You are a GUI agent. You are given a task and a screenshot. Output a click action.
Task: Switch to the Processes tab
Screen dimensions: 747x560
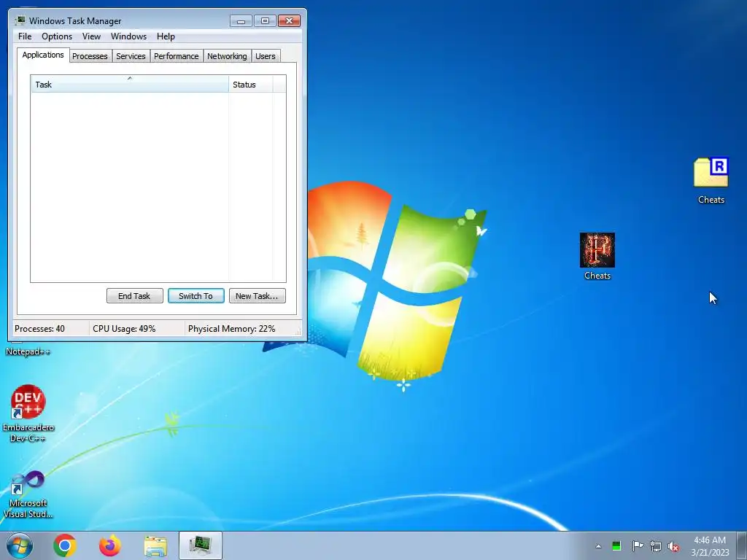point(90,56)
